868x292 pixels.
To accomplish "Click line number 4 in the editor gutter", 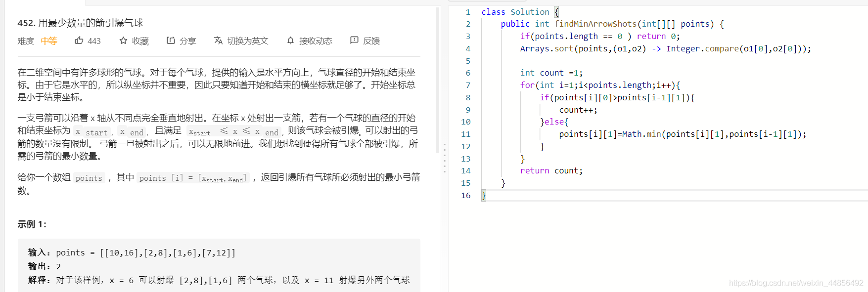I will tap(468, 48).
